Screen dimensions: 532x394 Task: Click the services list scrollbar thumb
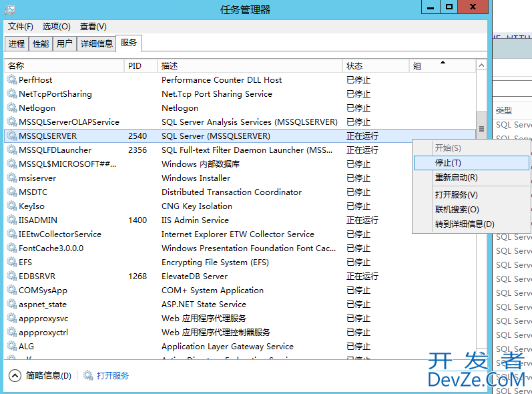click(481, 126)
